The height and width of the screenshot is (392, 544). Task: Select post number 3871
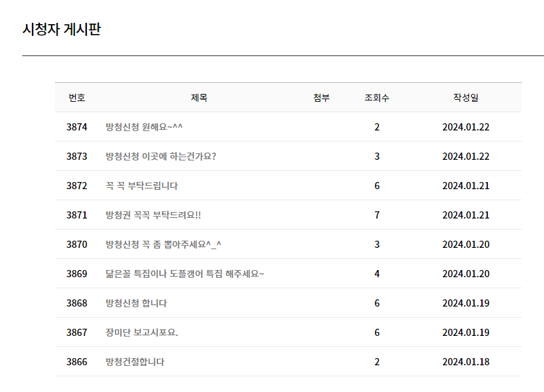pos(76,215)
